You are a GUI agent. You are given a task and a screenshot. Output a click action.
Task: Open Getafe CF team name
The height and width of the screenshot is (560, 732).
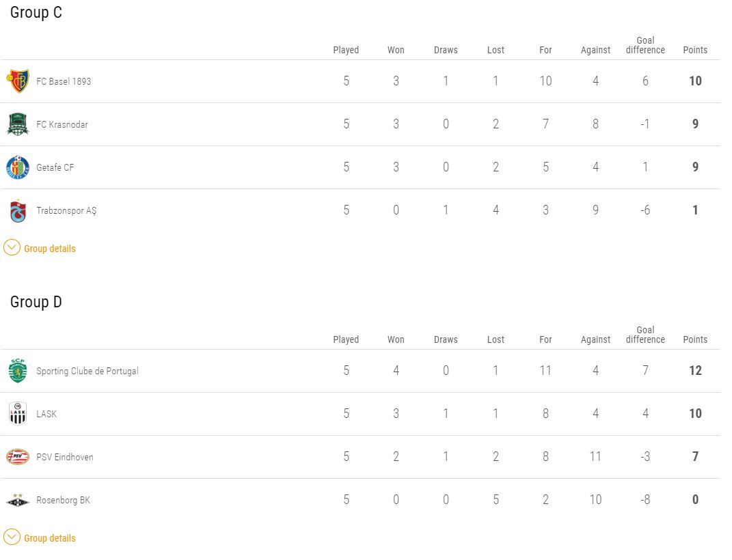click(55, 167)
